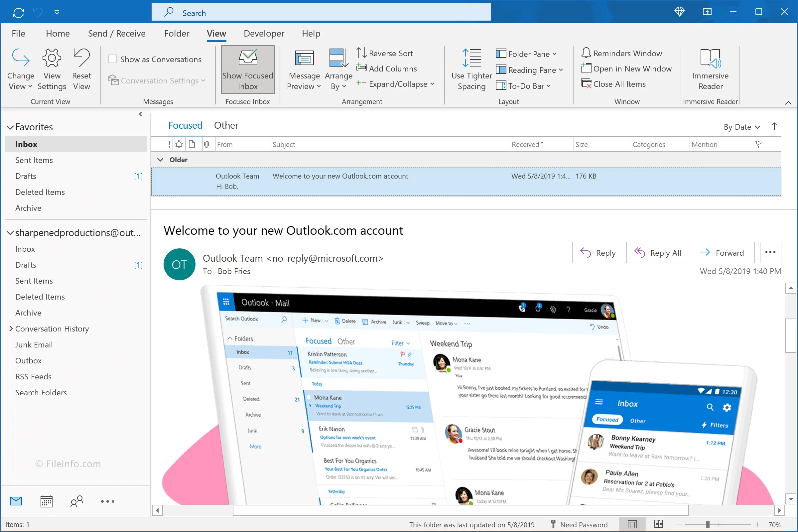Click the Reply All button
The width and height of the screenshot is (798, 532).
click(x=658, y=253)
